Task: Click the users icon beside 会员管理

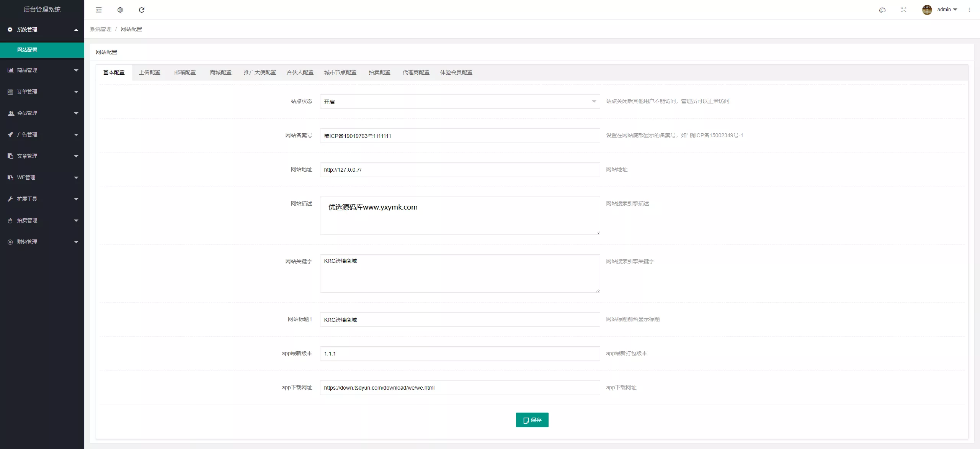Action: click(x=11, y=113)
